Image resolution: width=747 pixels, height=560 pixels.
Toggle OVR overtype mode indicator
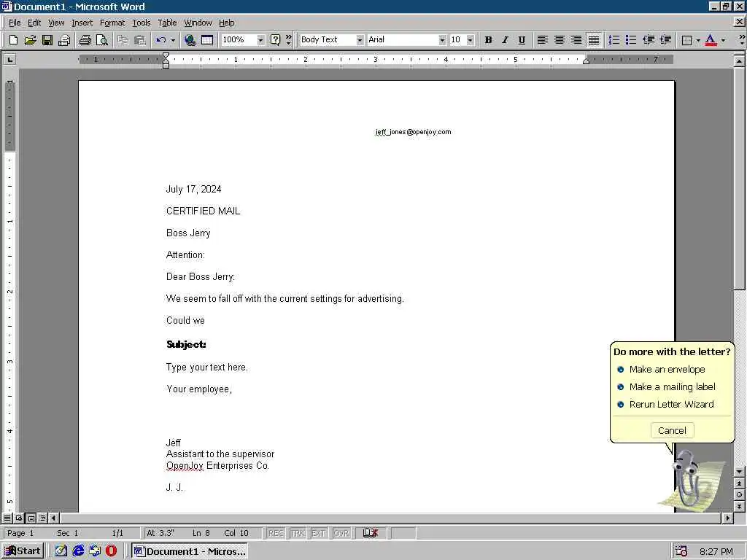[x=341, y=533]
